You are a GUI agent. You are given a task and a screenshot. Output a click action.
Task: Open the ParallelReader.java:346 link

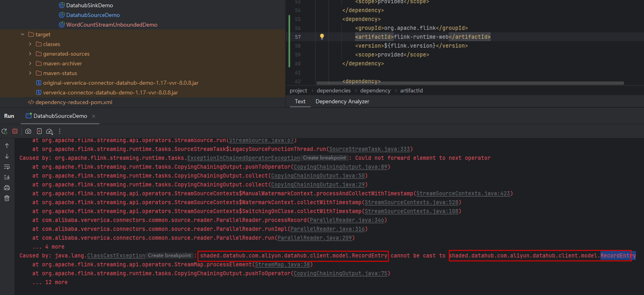[347, 220]
